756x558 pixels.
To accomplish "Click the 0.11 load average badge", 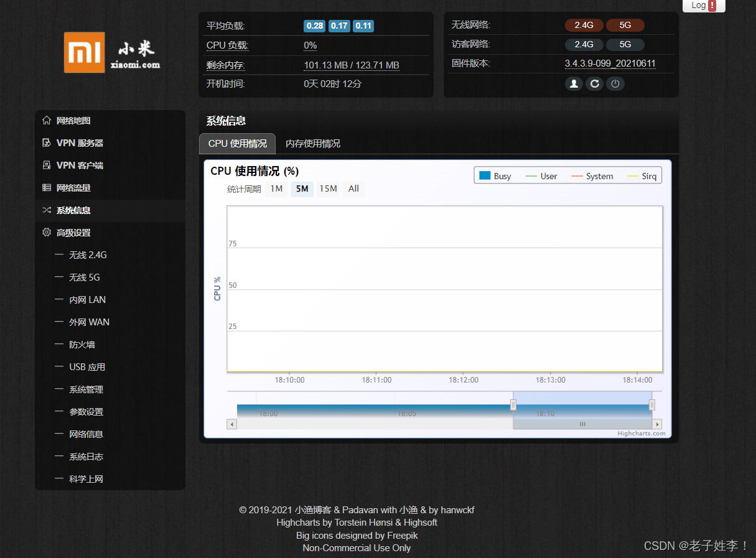I will 363,26.
